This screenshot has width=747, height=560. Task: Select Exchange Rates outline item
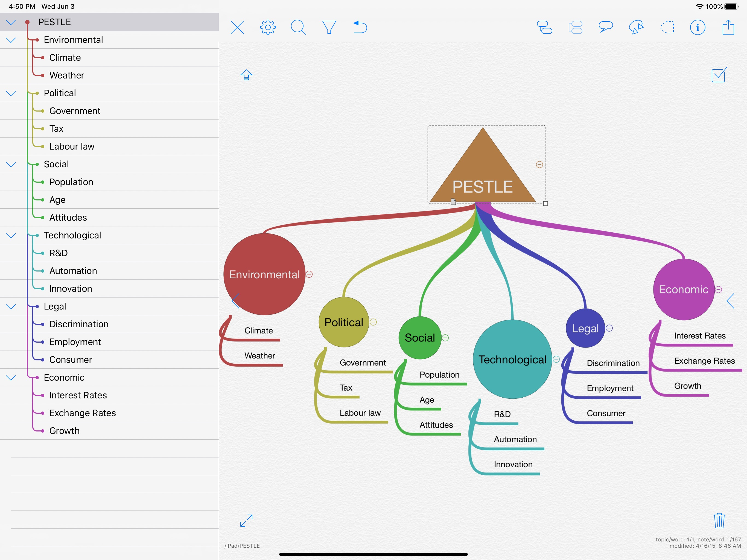pos(82,413)
